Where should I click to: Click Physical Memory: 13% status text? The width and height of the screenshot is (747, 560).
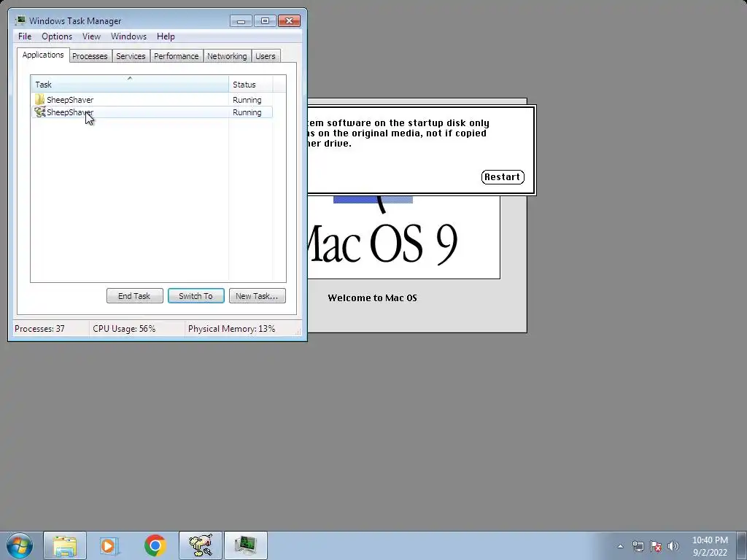click(x=231, y=329)
